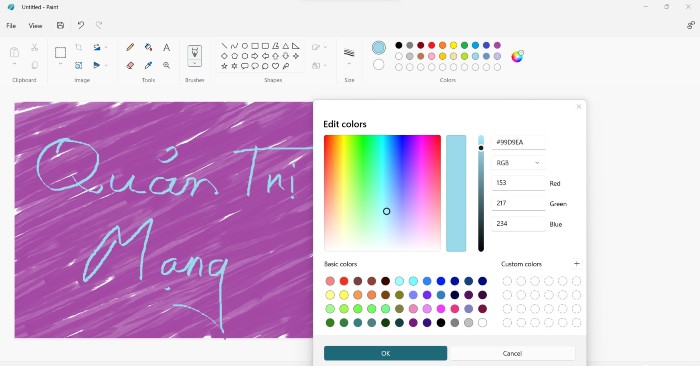Click the Rectangular selection tool
The width and height of the screenshot is (700, 366).
click(x=60, y=52)
